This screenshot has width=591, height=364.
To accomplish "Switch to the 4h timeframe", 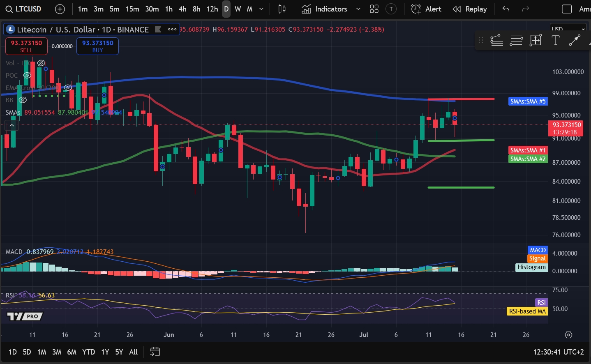I will 182,9.
